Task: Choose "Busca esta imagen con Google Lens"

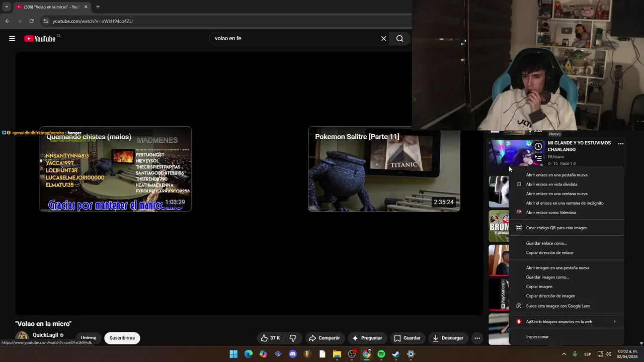Action: (x=567, y=306)
